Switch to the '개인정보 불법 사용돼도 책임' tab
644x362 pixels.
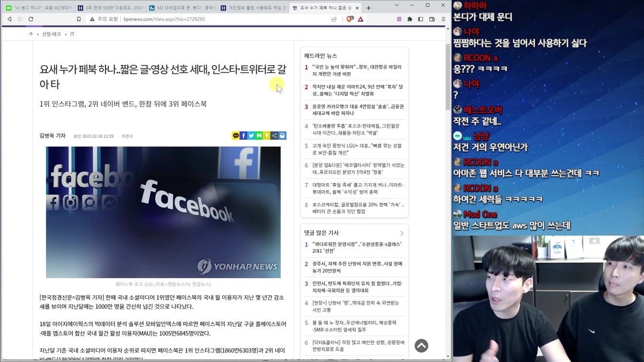tap(254, 8)
